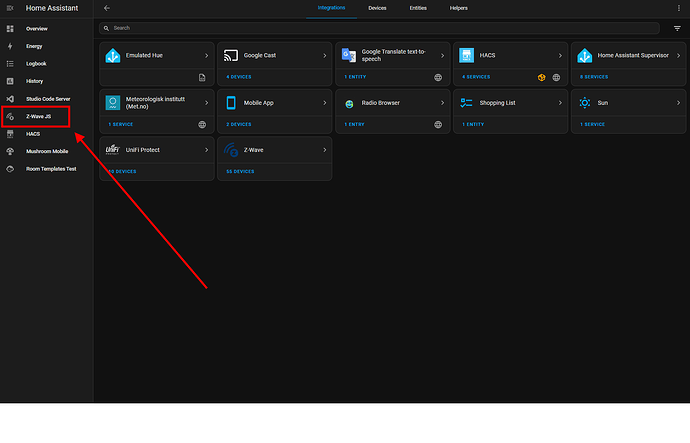
Task: Click the Z-Wave card logo icon
Action: coord(231,150)
